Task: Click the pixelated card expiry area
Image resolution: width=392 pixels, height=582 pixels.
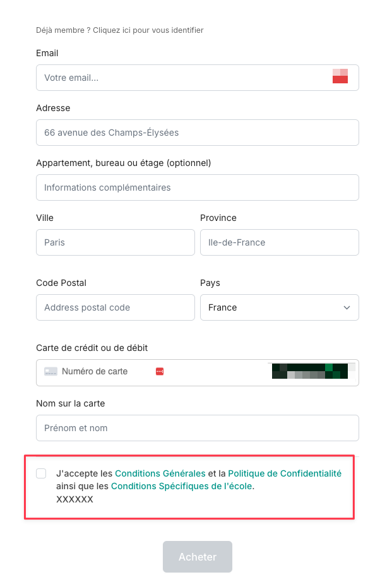Action: click(310, 371)
